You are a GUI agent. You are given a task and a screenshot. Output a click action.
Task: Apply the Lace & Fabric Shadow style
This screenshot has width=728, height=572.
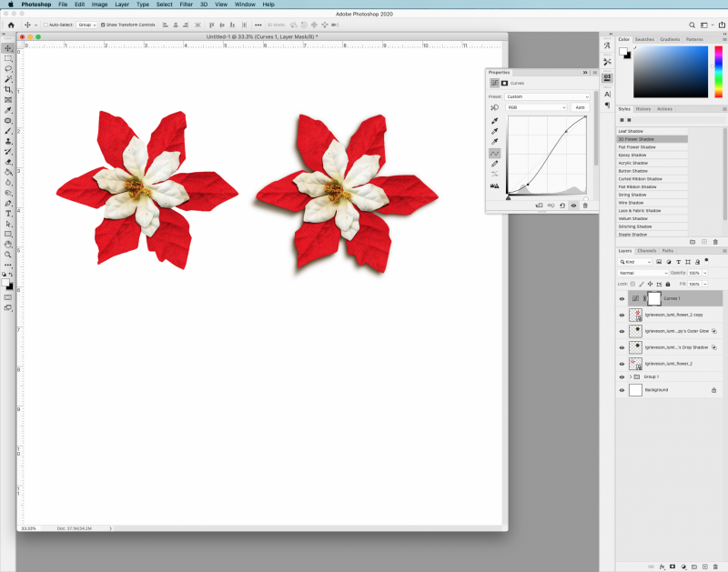[652, 211]
